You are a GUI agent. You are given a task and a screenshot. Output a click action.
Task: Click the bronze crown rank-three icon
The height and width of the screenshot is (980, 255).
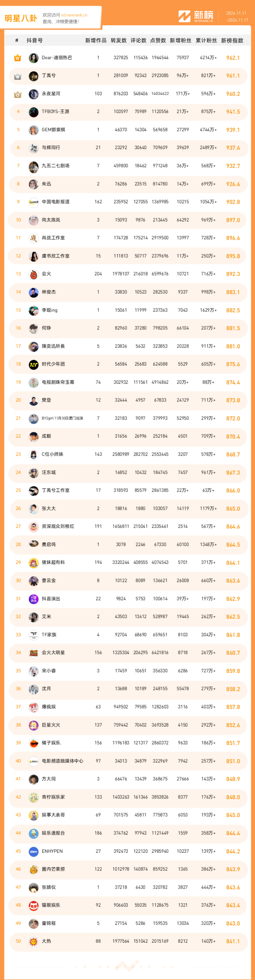(x=17, y=94)
